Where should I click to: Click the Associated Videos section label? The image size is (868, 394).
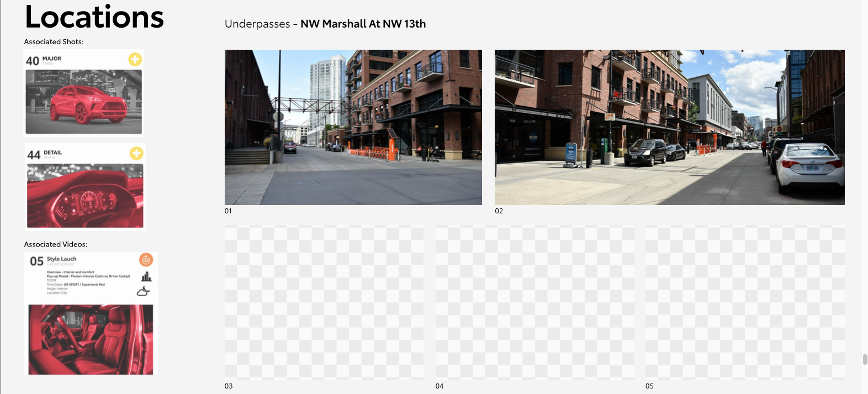tap(56, 244)
